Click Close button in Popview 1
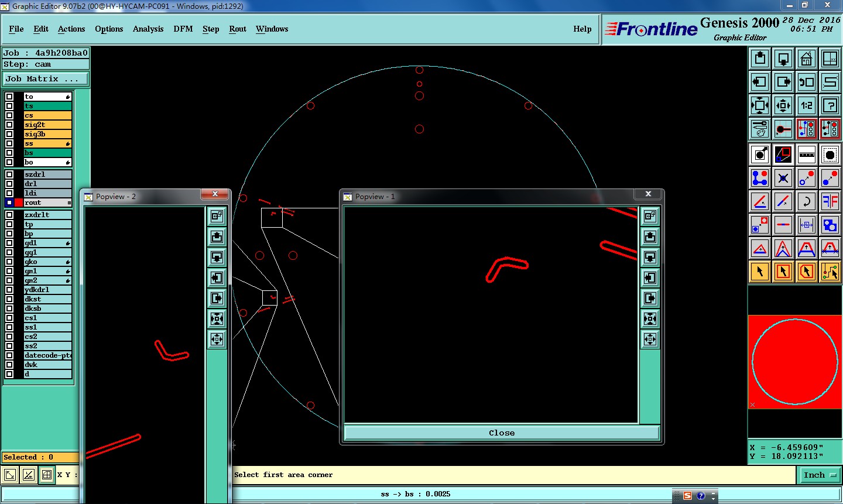The width and height of the screenshot is (843, 504). tap(502, 433)
